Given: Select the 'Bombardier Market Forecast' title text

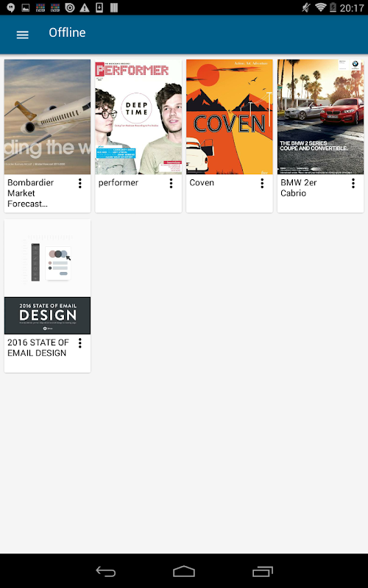Looking at the screenshot, I should click(x=31, y=193).
